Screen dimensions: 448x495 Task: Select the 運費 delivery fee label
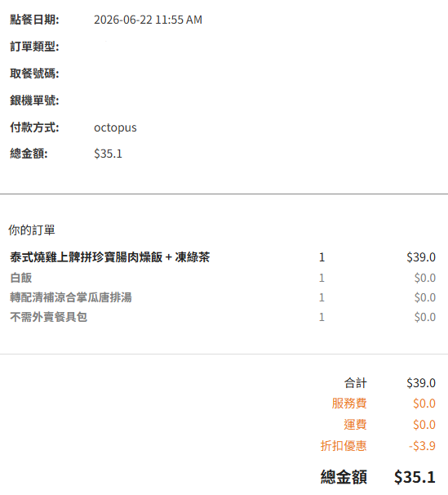coord(355,425)
